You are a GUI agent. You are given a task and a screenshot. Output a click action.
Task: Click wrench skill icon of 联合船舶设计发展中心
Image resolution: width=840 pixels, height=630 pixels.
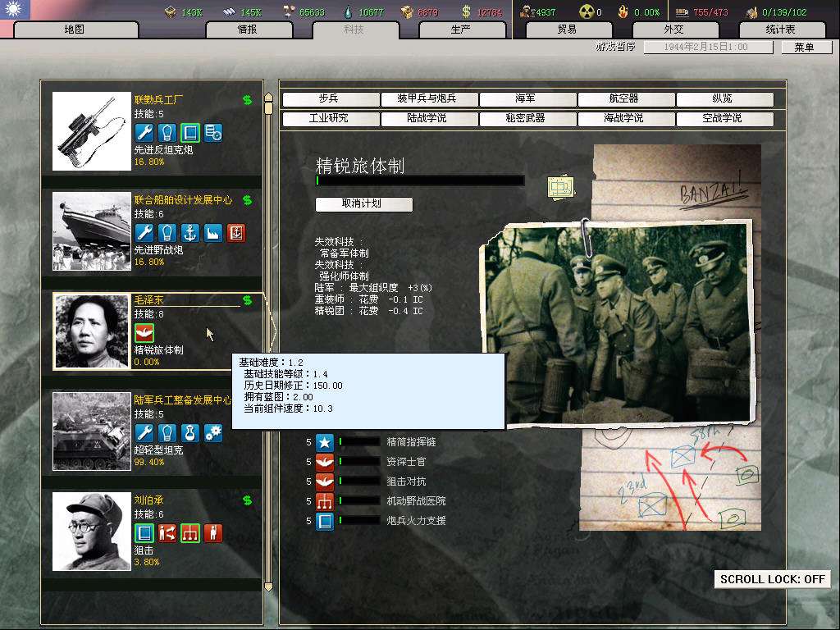click(144, 233)
